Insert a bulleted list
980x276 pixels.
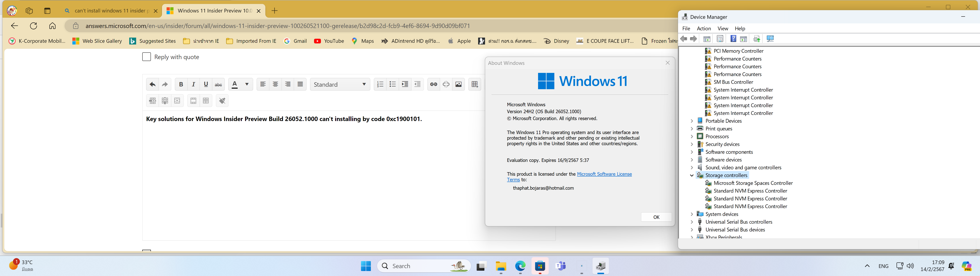point(393,84)
